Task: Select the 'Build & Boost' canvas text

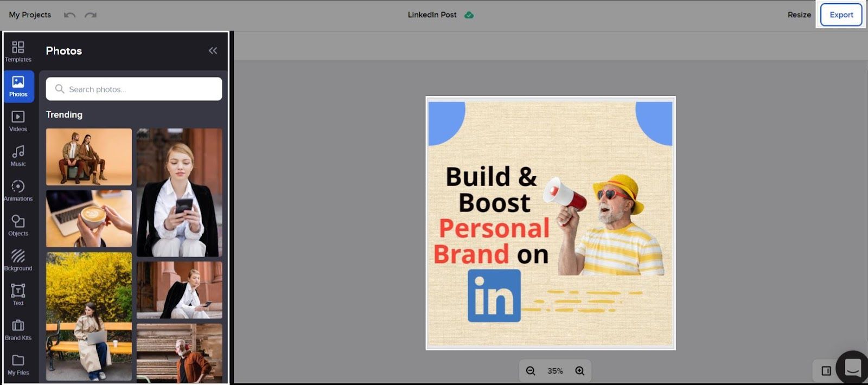Action: coord(492,189)
